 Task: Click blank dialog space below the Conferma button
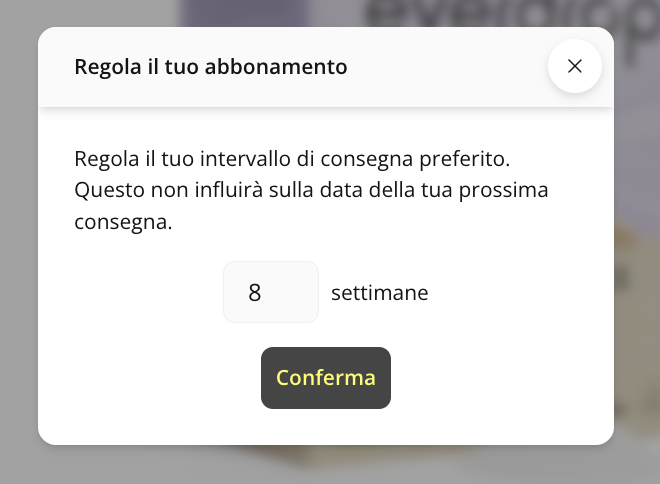click(x=326, y=427)
